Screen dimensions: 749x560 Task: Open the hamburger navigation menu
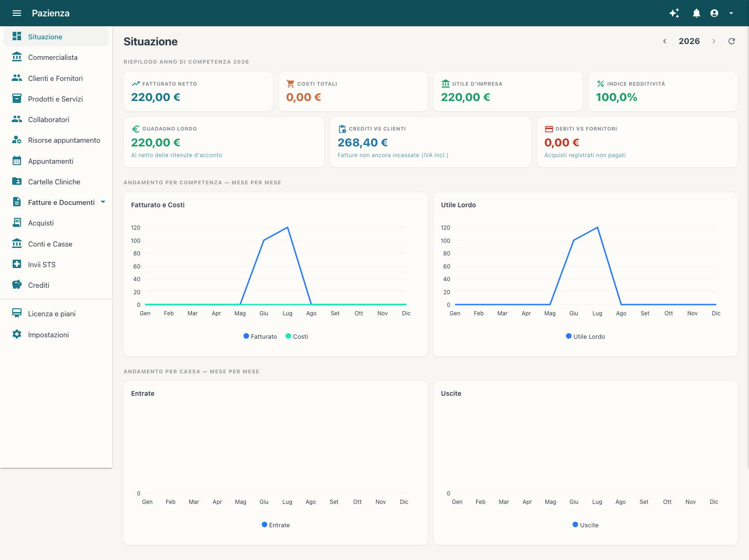click(x=17, y=13)
